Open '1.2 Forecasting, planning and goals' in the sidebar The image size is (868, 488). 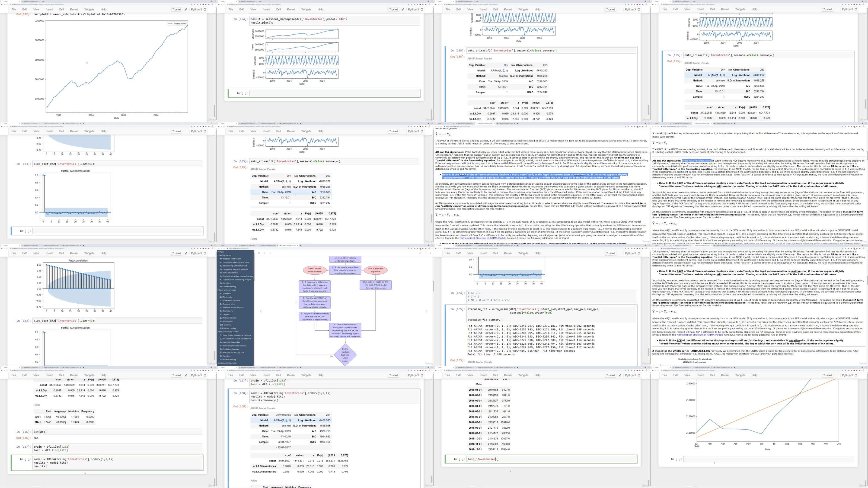[x=235, y=262]
